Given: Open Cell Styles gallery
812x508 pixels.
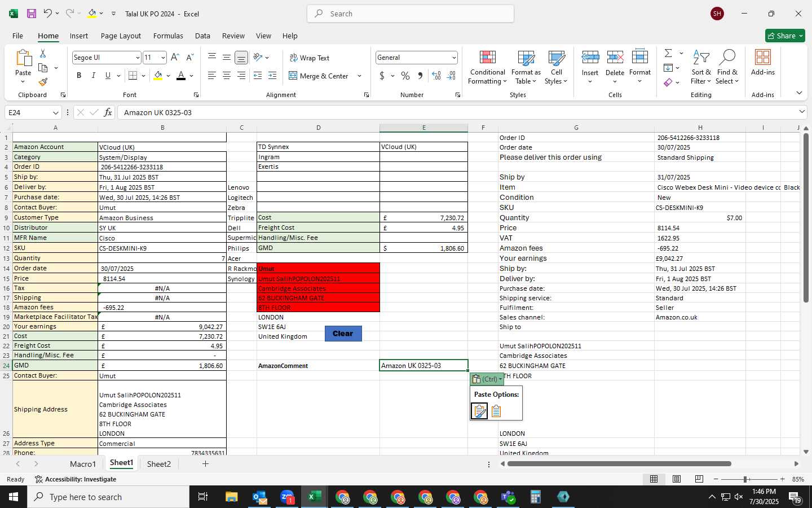Looking at the screenshot, I should point(556,68).
